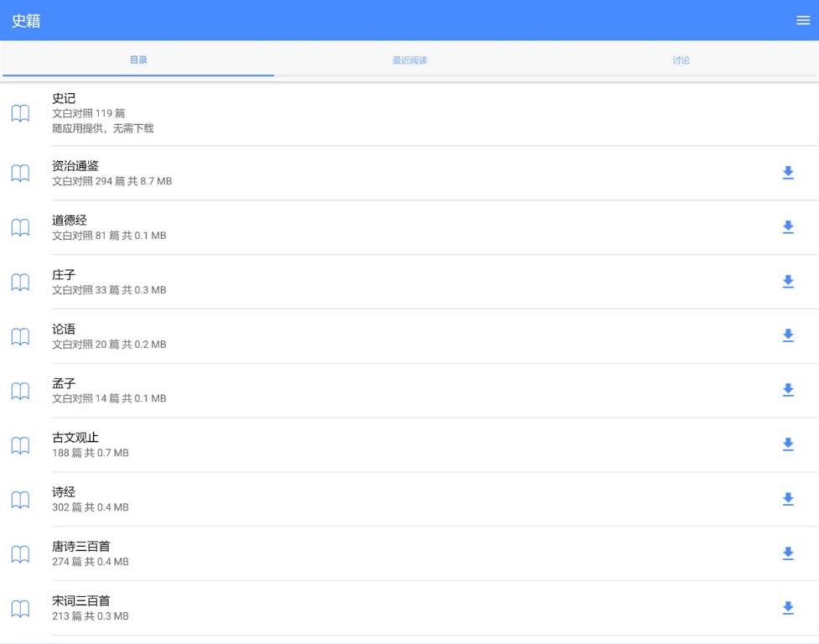Click the book icon beside 资治通鉴

[x=20, y=174]
